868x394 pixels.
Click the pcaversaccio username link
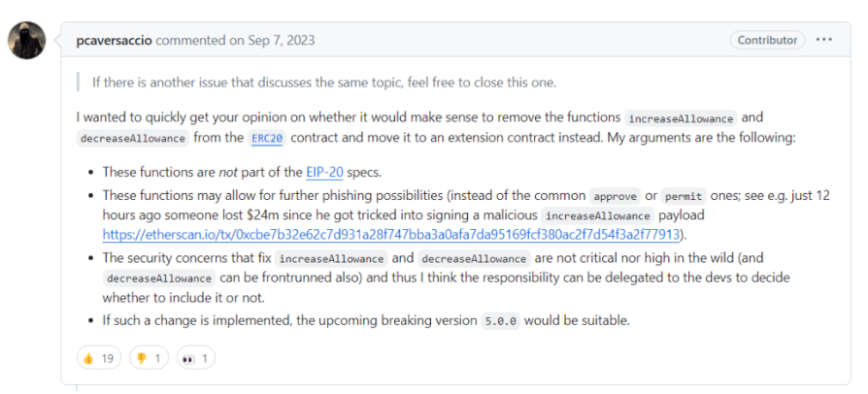(114, 41)
